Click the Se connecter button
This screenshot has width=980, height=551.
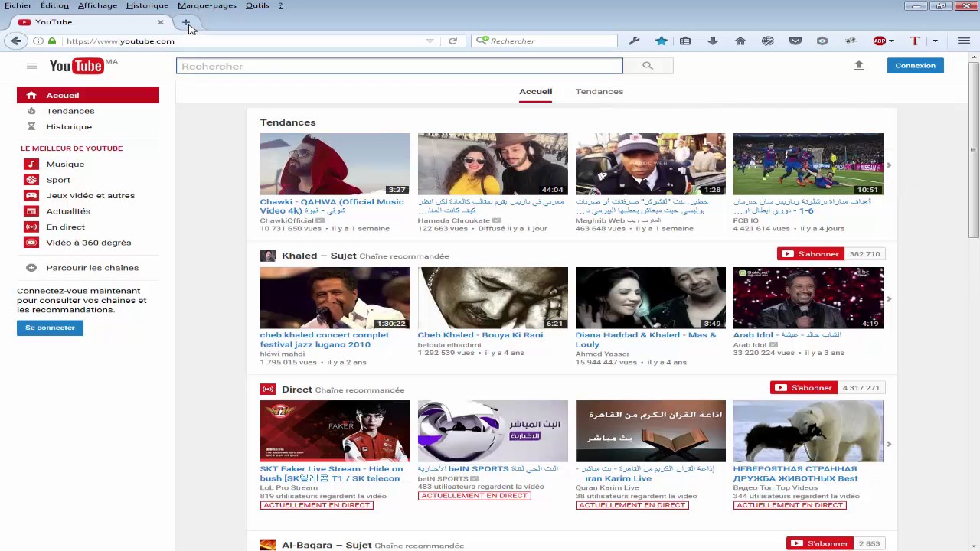pos(50,328)
